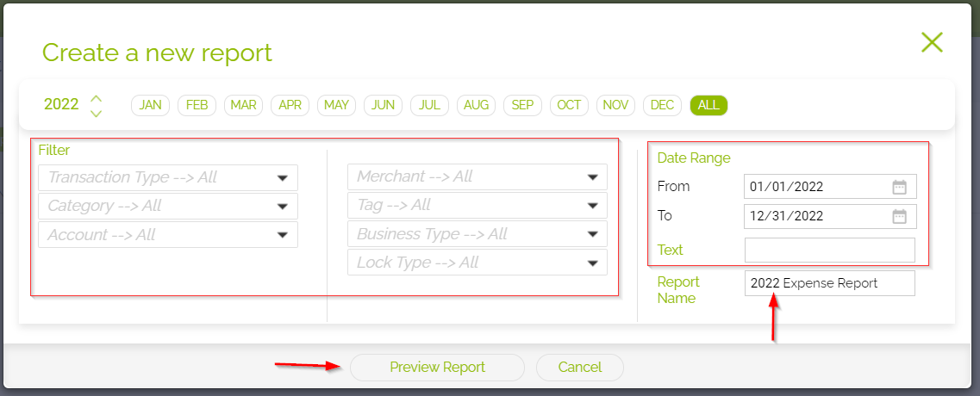Close the Create a new report dialog
980x396 pixels.
pyautogui.click(x=932, y=42)
